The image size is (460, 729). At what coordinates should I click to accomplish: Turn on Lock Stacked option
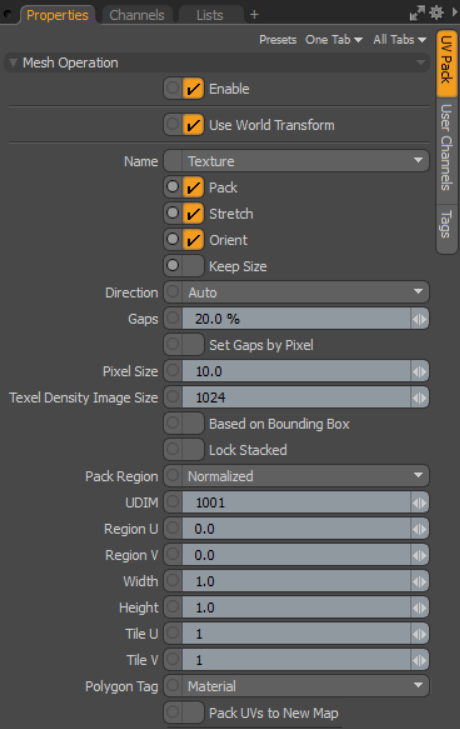(x=193, y=450)
